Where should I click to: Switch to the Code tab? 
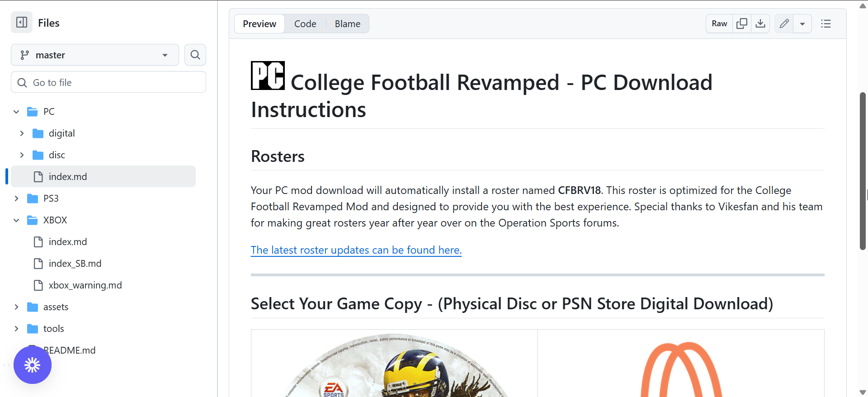tap(305, 24)
